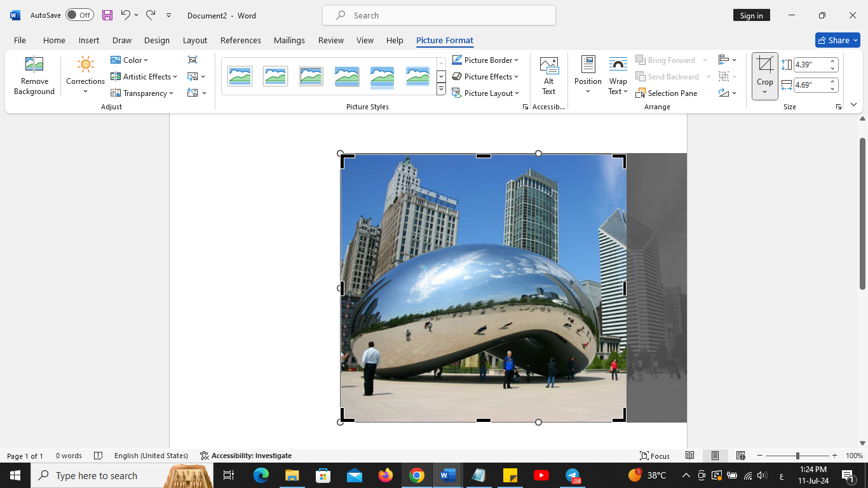Click the Redo arrow icon
The image size is (868, 488).
click(151, 15)
